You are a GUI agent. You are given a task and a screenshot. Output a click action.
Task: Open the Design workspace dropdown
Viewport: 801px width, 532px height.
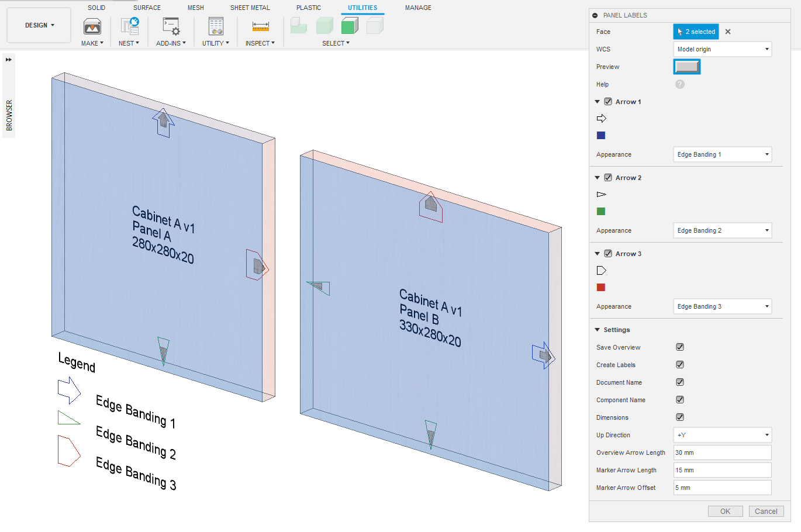[x=39, y=25]
